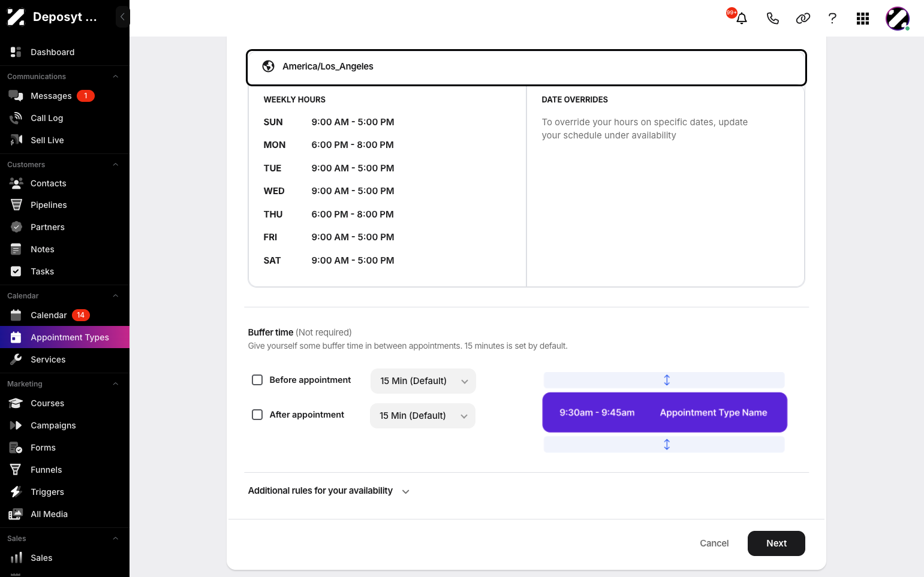Open the apps grid menu
This screenshot has width=924, height=577.
click(x=863, y=19)
